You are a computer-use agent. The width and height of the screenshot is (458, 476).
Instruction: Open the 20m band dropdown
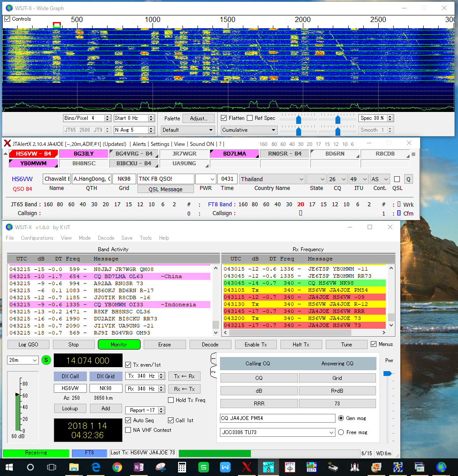[23, 361]
